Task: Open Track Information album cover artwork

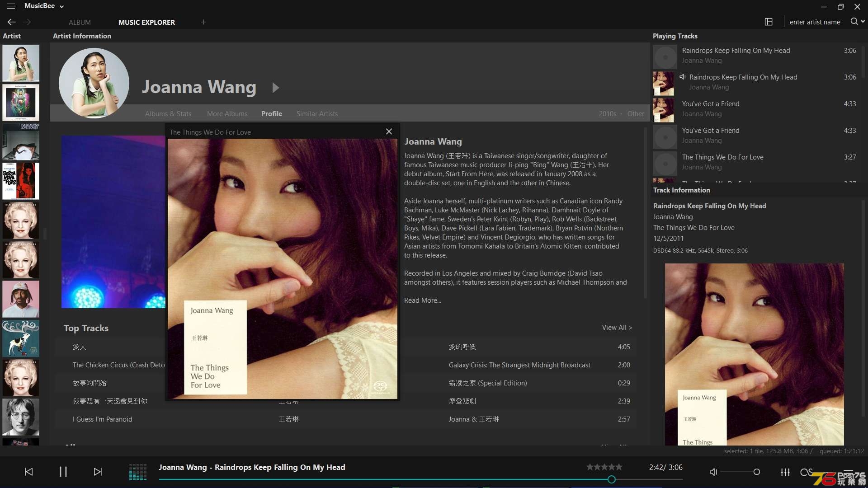Action: click(x=754, y=354)
